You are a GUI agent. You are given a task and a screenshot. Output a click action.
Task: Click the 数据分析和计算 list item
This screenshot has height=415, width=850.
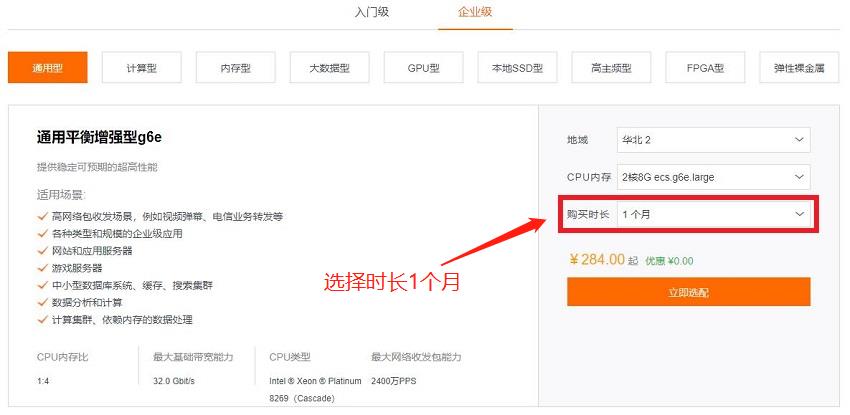pyautogui.click(x=87, y=302)
